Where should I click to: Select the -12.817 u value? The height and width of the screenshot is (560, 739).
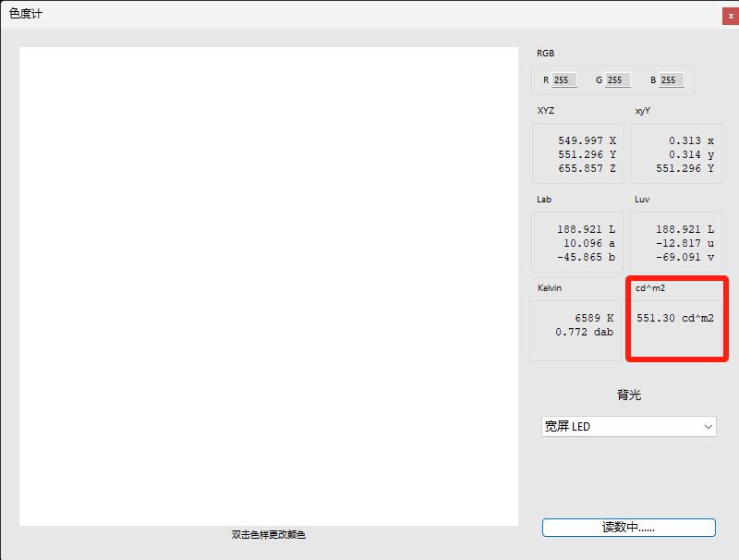click(x=684, y=243)
